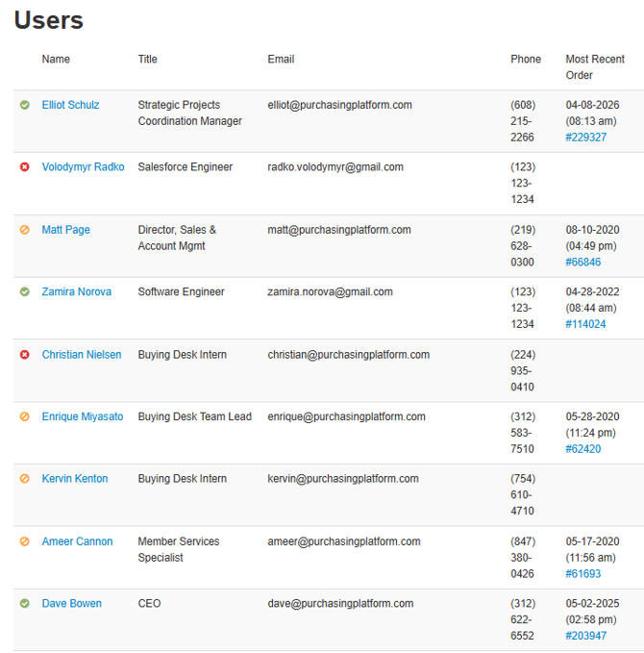Open Matt Page user profile
The height and width of the screenshot is (653, 644).
65,230
